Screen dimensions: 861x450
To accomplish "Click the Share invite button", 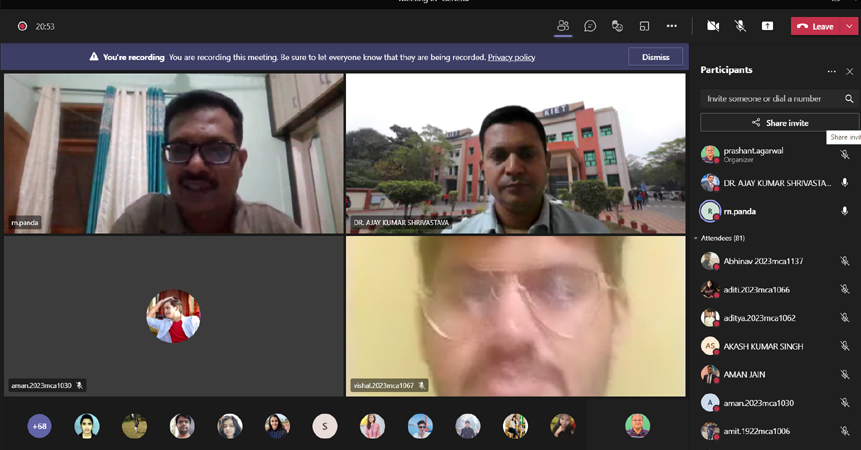I will [x=779, y=123].
